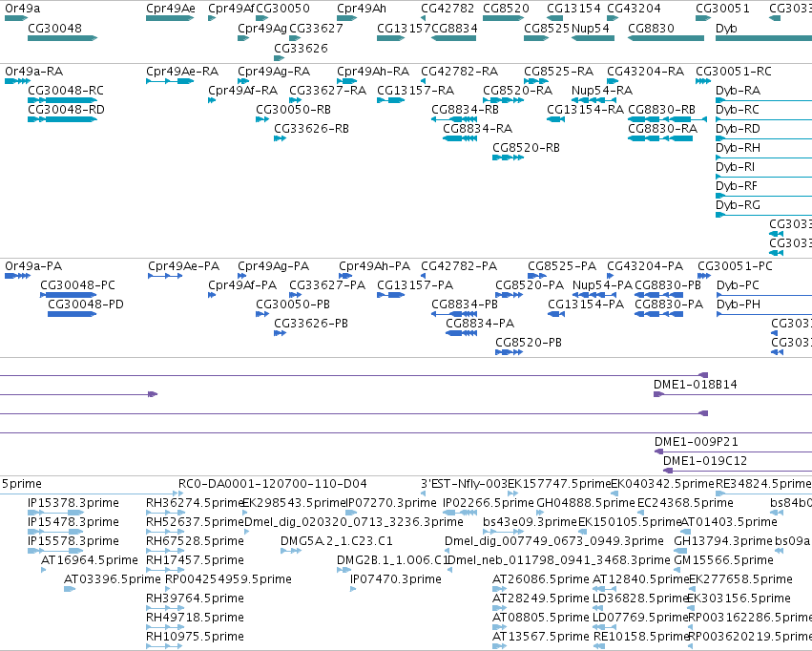Click the Cpr49Ah gene label
Screen dimensions: 812x651
coord(362,9)
